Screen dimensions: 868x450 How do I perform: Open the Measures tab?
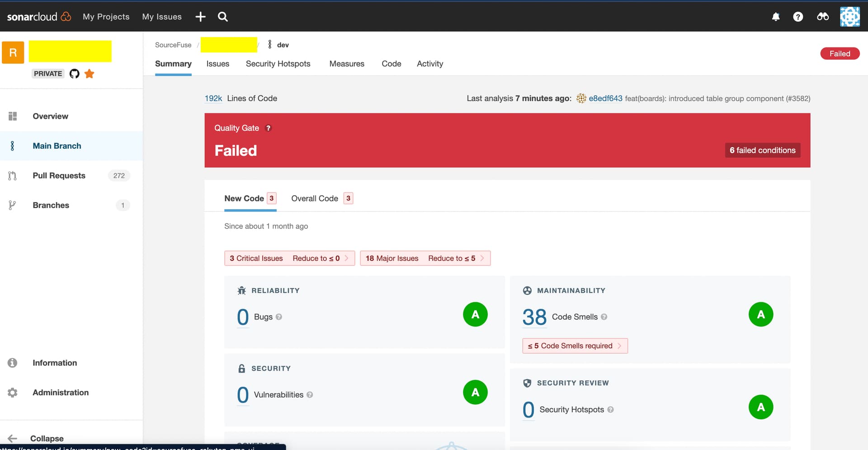tap(347, 64)
